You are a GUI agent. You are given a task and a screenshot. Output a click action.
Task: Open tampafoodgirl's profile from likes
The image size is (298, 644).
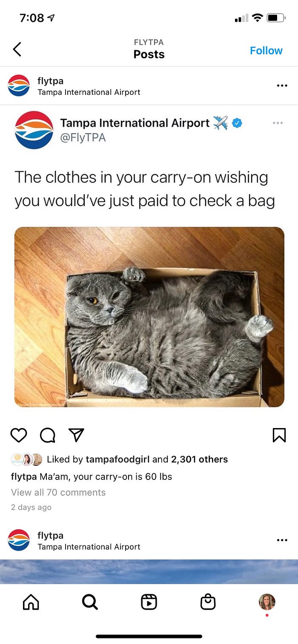[117, 460]
